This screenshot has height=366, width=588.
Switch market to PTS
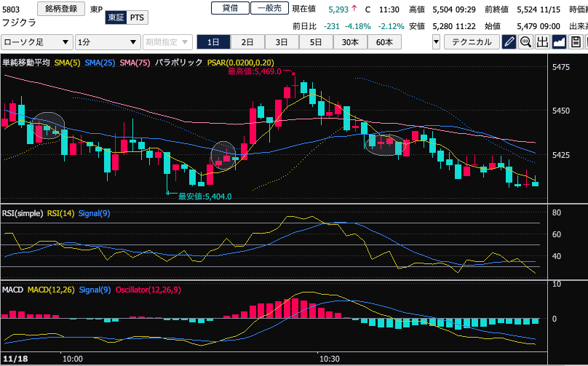[137, 18]
